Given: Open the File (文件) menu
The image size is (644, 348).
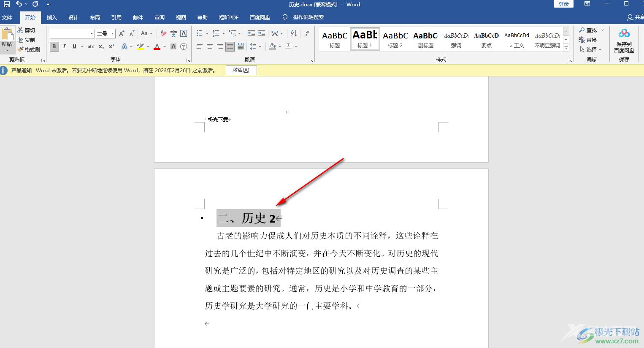Looking at the screenshot, I should coord(7,17).
